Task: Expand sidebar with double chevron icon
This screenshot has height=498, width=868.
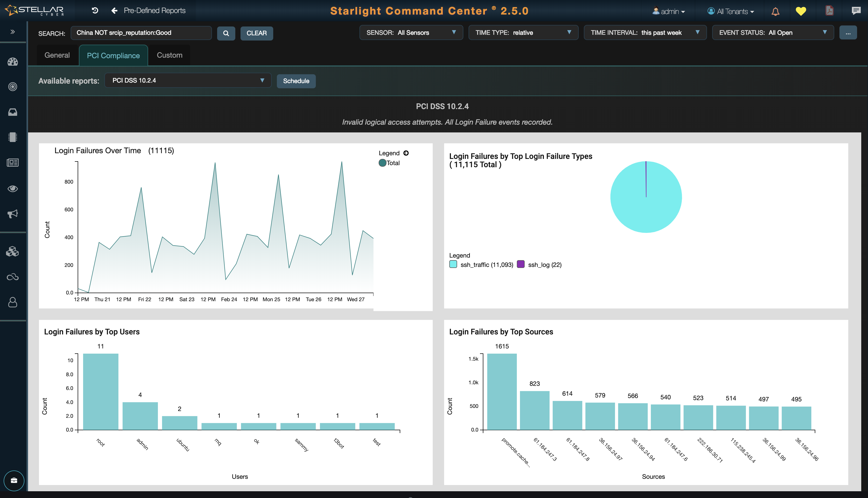Action: pos(13,32)
